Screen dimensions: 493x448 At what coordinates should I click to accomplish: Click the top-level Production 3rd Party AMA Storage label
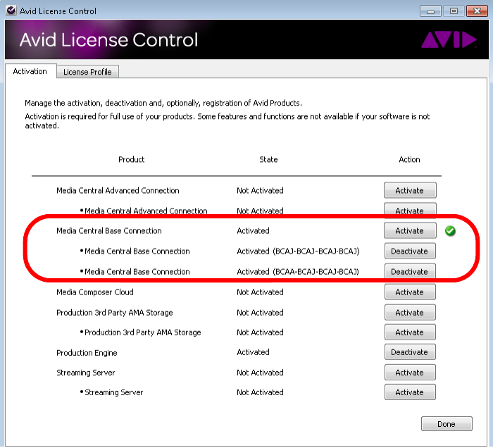[114, 313]
